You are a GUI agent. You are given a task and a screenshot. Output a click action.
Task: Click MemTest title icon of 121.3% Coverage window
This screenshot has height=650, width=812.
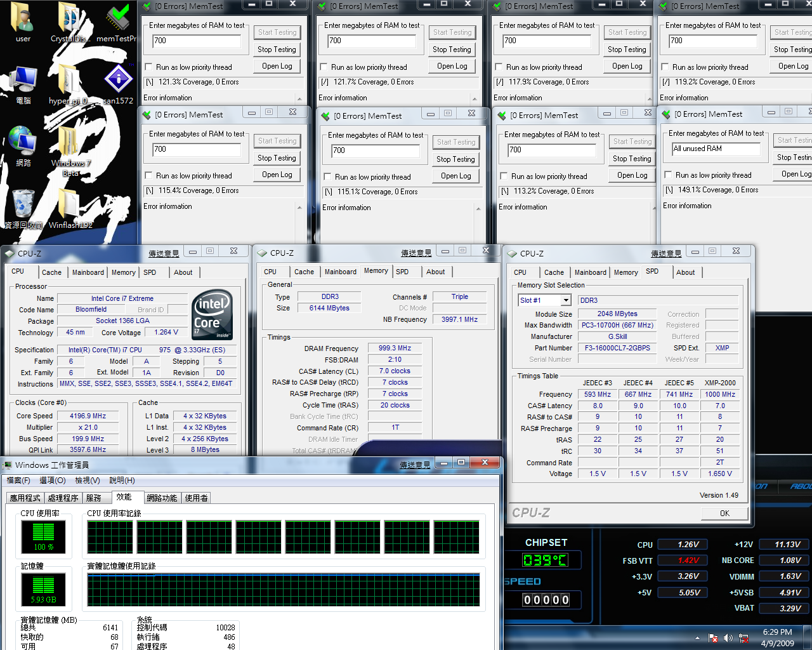pyautogui.click(x=147, y=6)
